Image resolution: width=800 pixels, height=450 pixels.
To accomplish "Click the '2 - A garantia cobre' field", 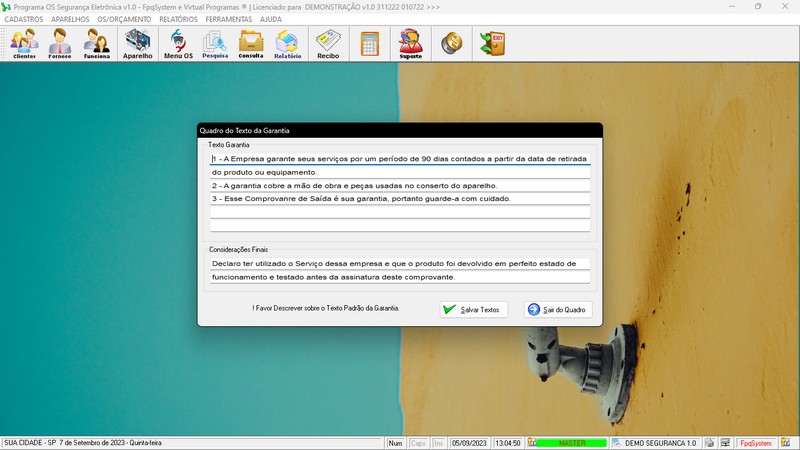I will tap(400, 185).
